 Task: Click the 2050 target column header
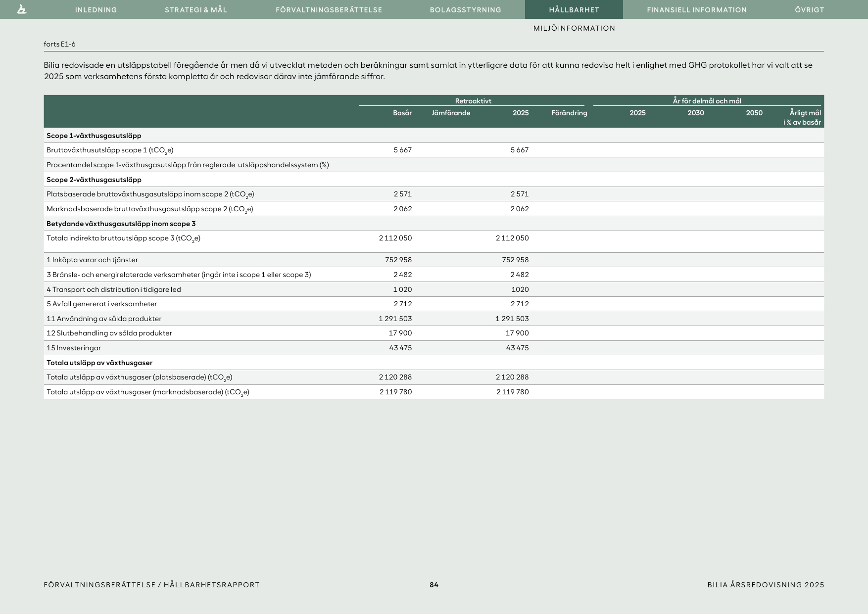coord(754,113)
